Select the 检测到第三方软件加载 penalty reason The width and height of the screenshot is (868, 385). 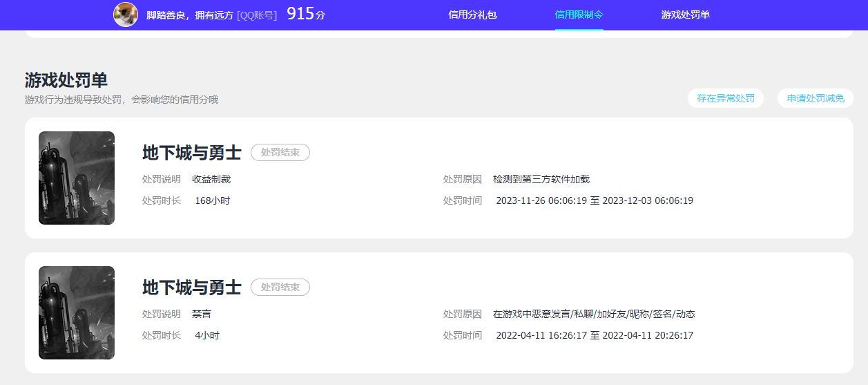click(541, 179)
